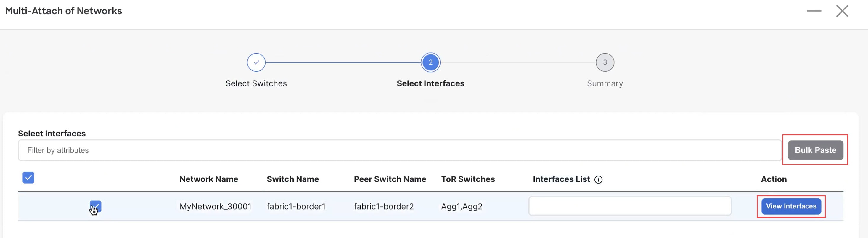Select the MyNetwork_30001 cell
Viewport: 868px width, 238px height.
coord(215,206)
